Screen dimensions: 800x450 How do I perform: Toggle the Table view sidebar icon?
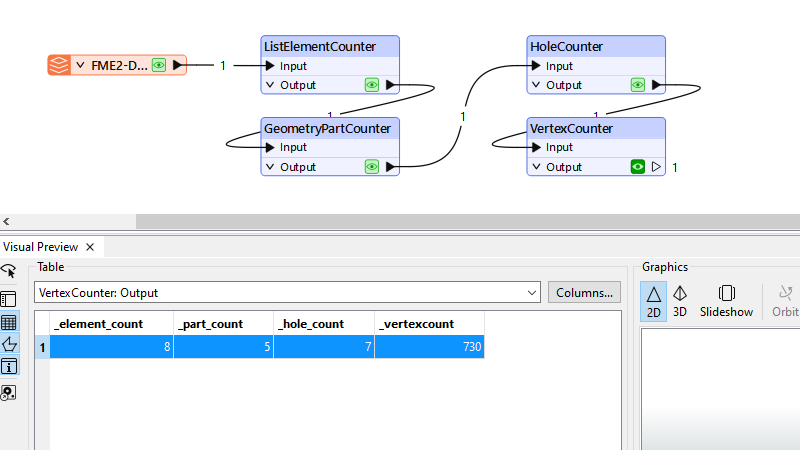[9, 322]
